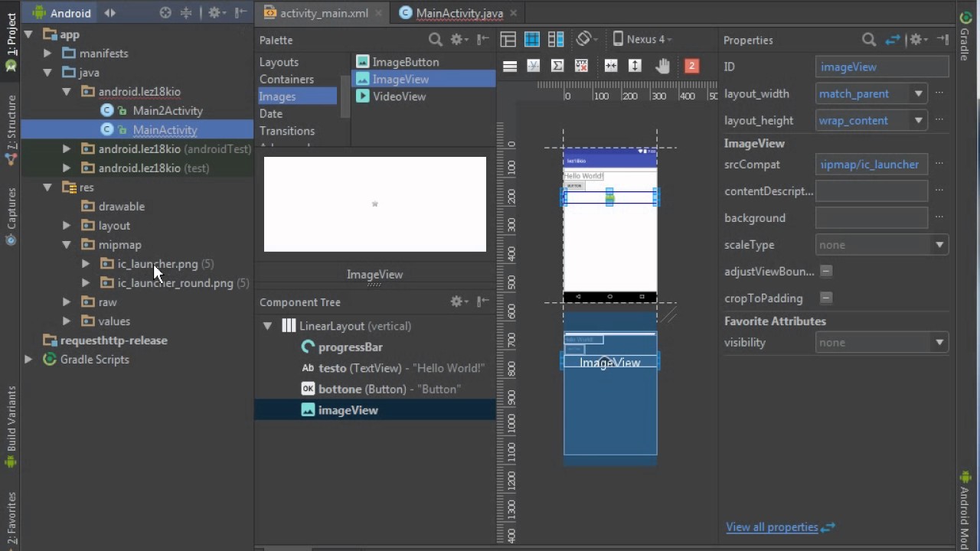
Task: Clear all weights icon
Action: click(581, 66)
